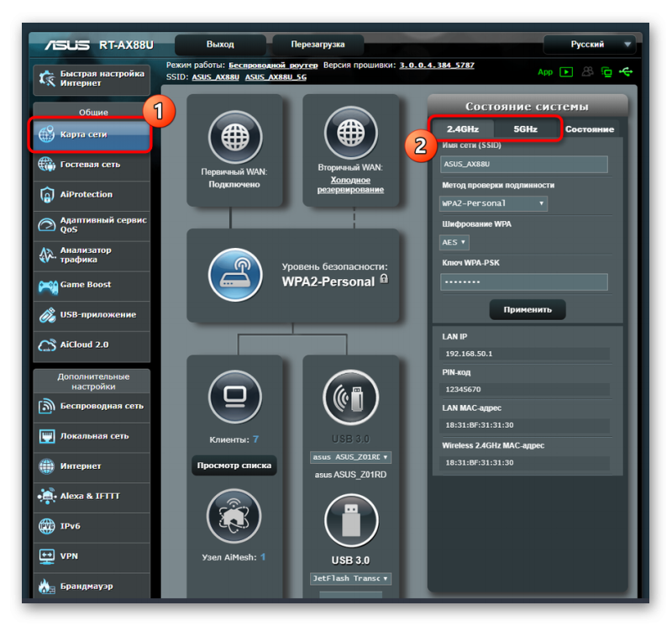Click the AiMesh node count 1
The width and height of the screenshot is (672, 626).
coord(263,557)
